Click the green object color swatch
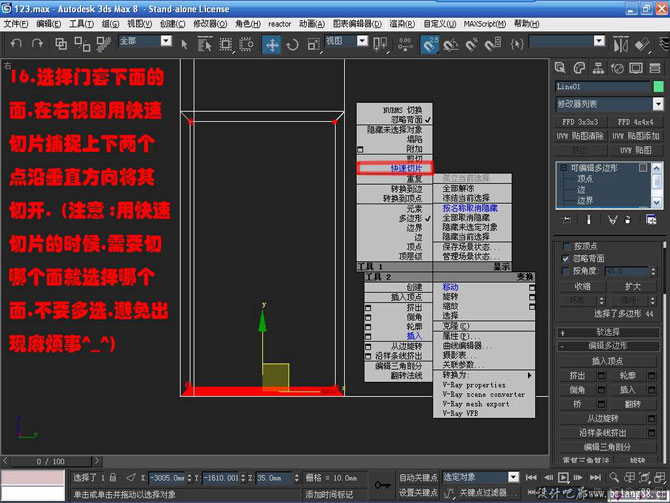670x503 pixels. [658, 87]
